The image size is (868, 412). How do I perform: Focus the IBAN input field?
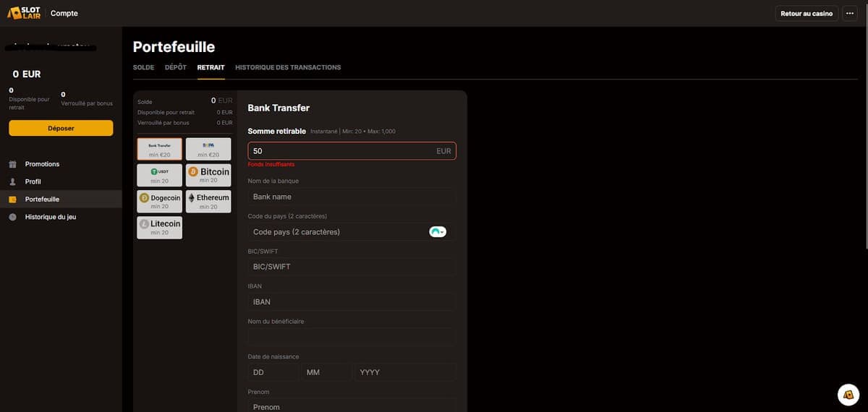(x=352, y=301)
